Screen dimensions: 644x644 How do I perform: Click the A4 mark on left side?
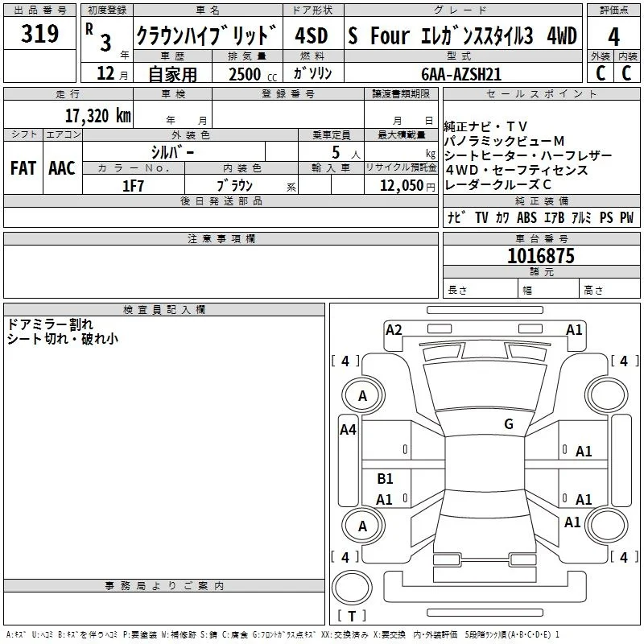pos(348,430)
